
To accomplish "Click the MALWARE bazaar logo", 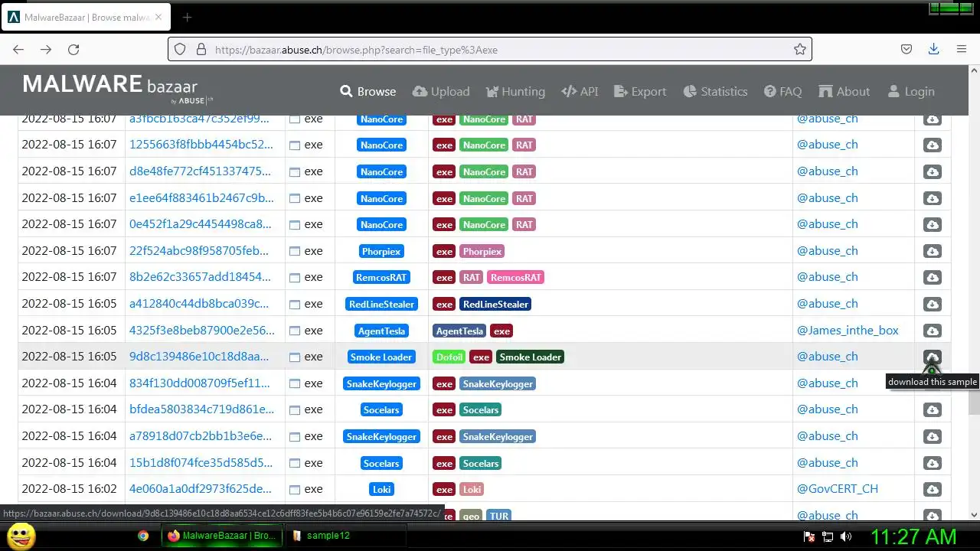I will click(x=117, y=88).
